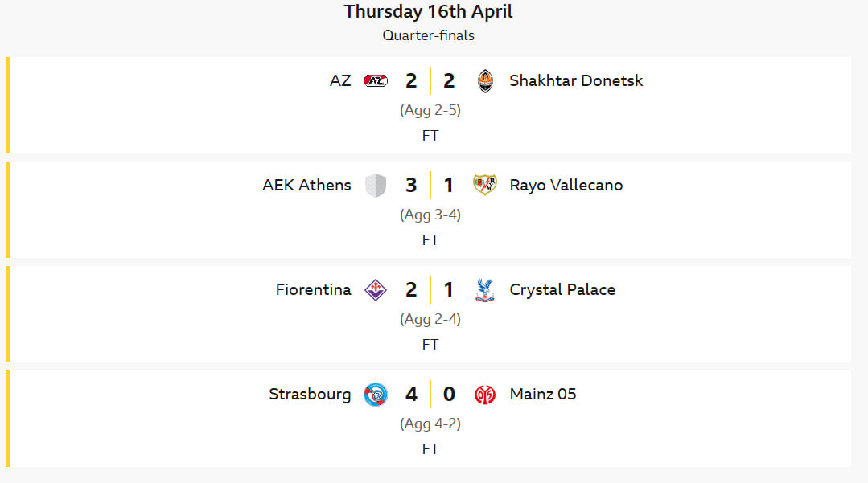Click the Agg 2-5 aggregate score text
Viewport: 868px width, 483px height.
pyautogui.click(x=430, y=110)
